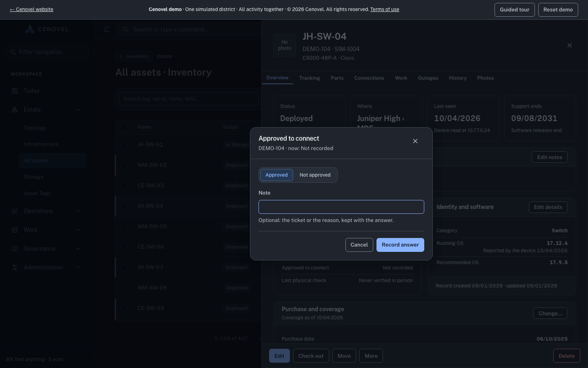Click the command search magnifier icon
This screenshot has height=368, width=588.
point(125,29)
